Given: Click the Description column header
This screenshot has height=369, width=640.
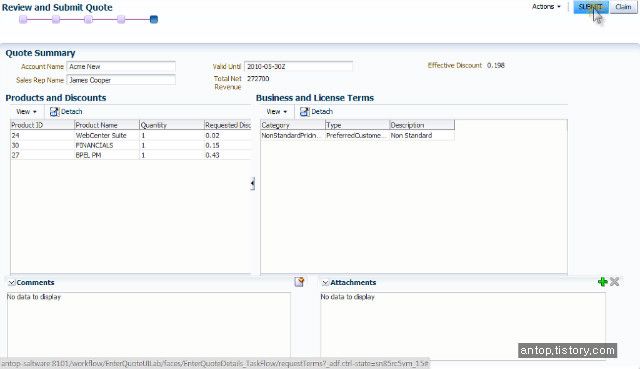Looking at the screenshot, I should pos(422,125).
